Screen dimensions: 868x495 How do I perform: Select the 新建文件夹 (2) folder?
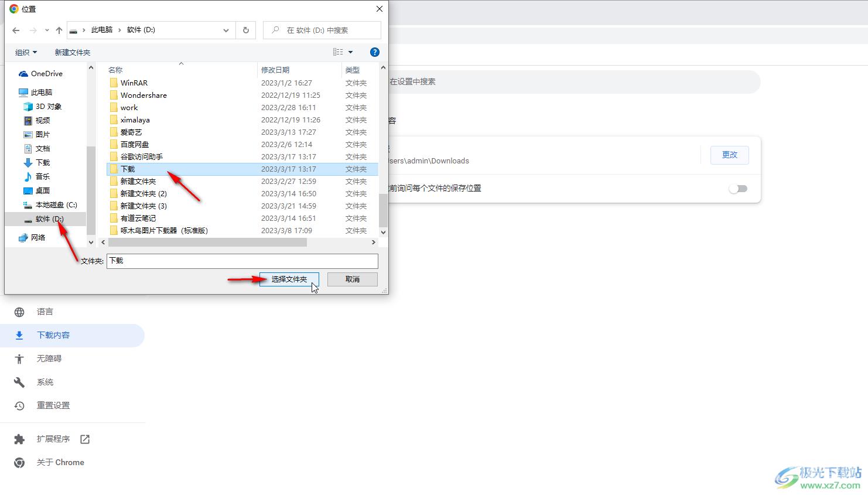(x=138, y=194)
